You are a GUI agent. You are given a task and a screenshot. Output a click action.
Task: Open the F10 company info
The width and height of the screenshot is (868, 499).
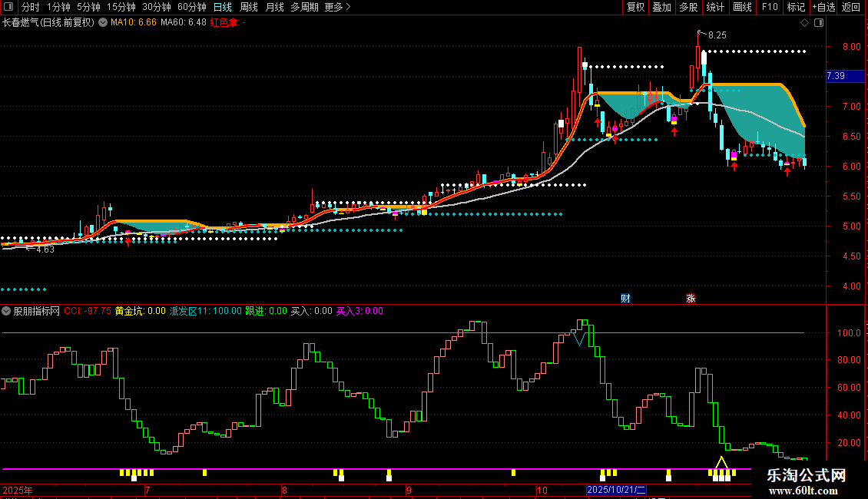pos(770,7)
